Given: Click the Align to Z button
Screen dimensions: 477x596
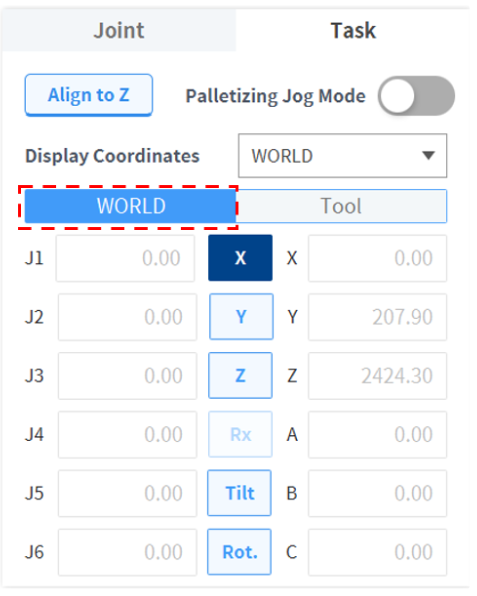Looking at the screenshot, I should coord(89,95).
